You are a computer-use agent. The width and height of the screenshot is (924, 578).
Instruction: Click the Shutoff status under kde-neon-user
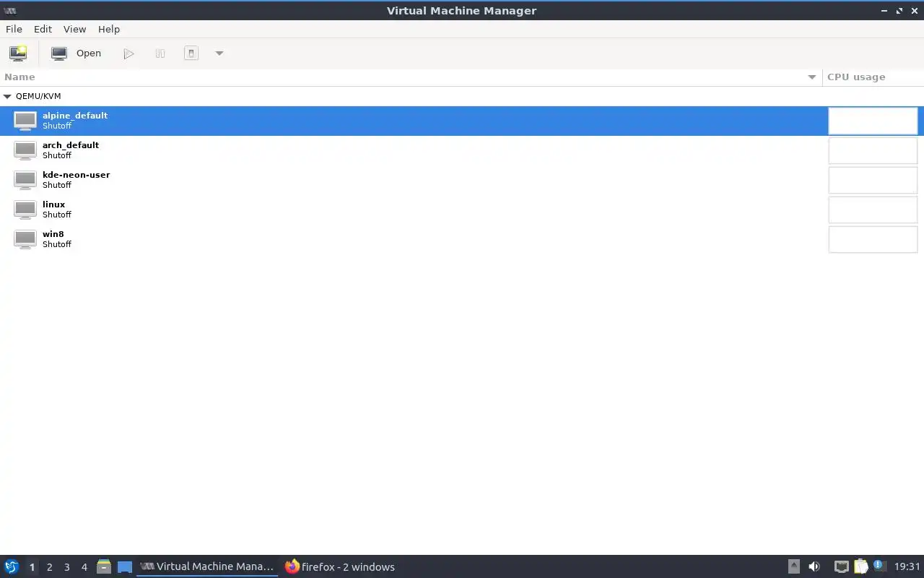(57, 185)
